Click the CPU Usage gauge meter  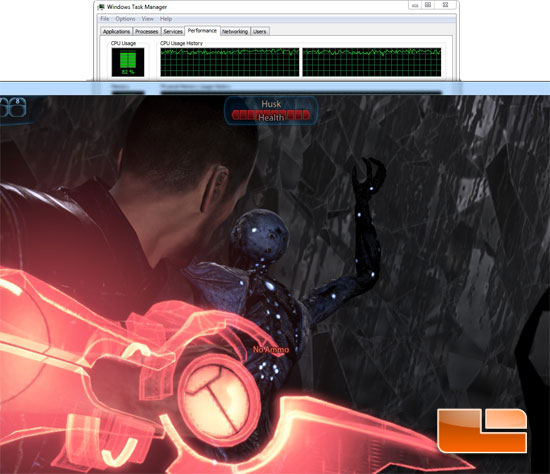coord(128,62)
